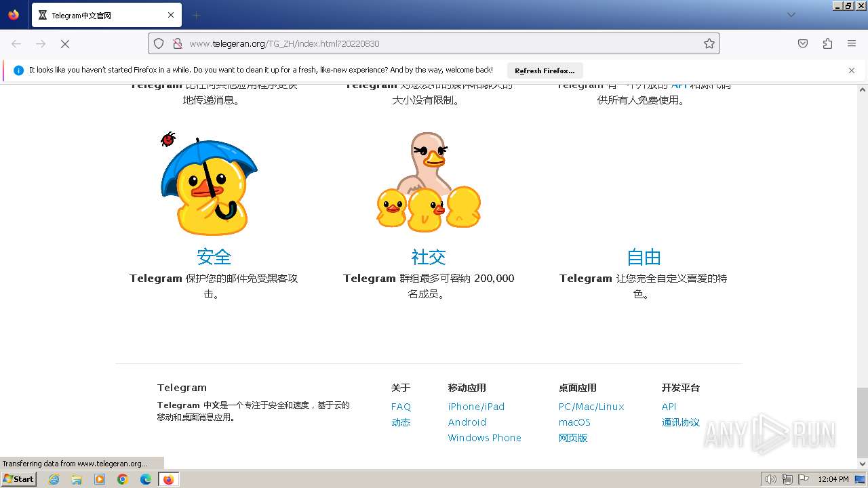This screenshot has width=868, height=488.
Task: Bookmark this page with the star
Action: point(709,43)
